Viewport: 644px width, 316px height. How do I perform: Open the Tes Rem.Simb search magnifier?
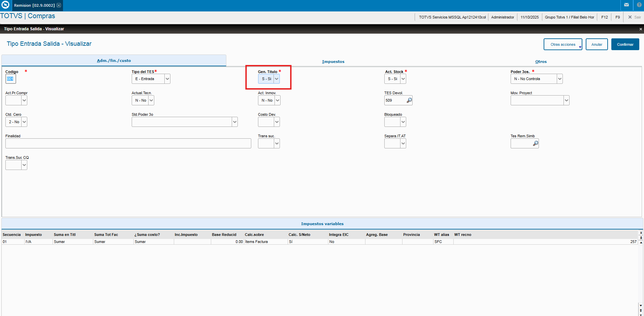[x=535, y=143]
